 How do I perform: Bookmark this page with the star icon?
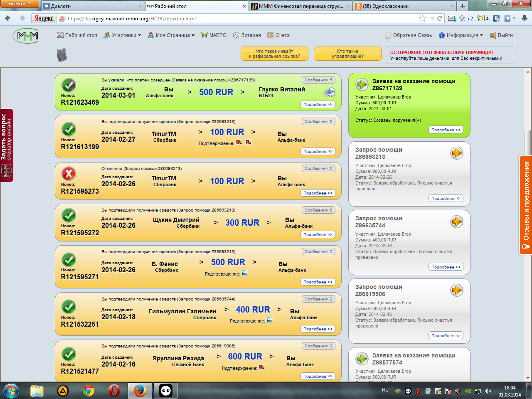click(x=423, y=18)
